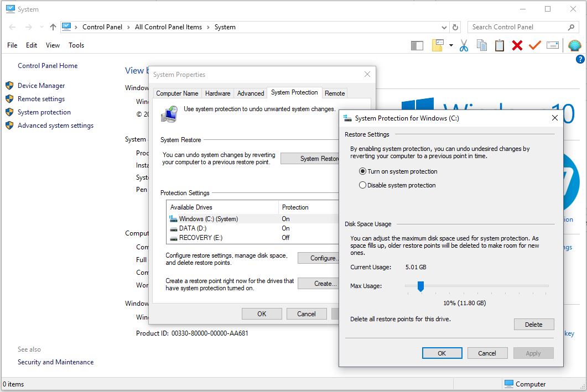Click the navigation pane toggle icon

[417, 45]
